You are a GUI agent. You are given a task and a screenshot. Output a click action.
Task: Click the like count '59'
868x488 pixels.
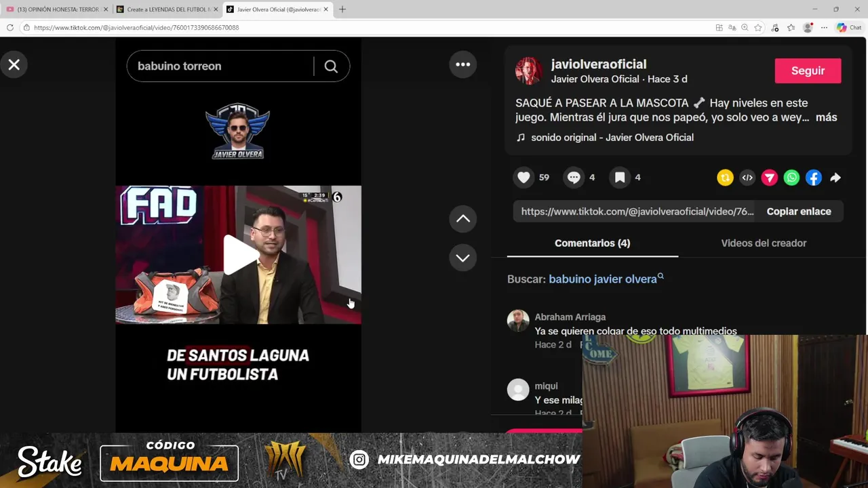click(x=544, y=178)
